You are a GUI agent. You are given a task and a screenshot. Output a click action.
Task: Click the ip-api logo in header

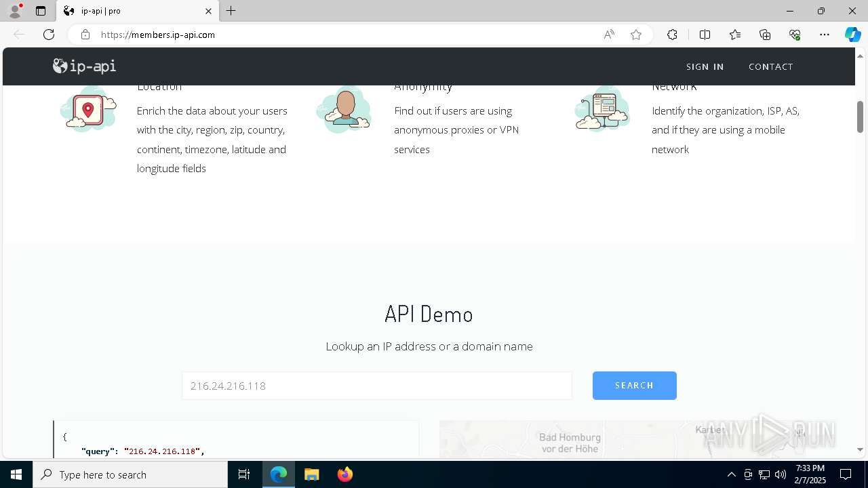pos(85,66)
